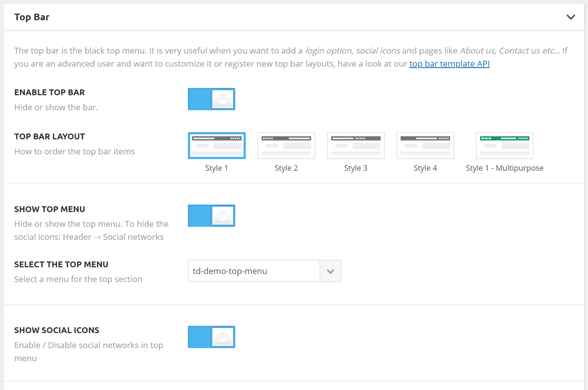This screenshot has height=390, width=588.
Task: Click the Enable Top Bar label
Action: coord(50,93)
